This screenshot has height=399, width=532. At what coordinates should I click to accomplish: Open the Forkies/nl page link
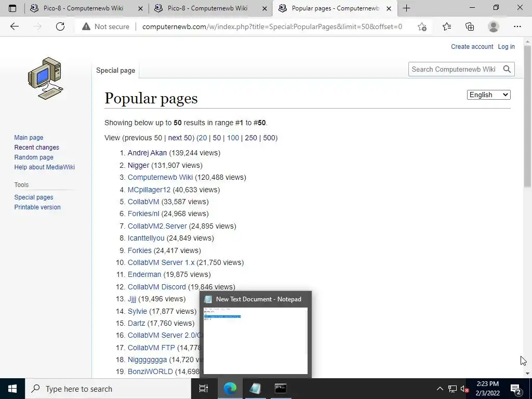pyautogui.click(x=143, y=214)
